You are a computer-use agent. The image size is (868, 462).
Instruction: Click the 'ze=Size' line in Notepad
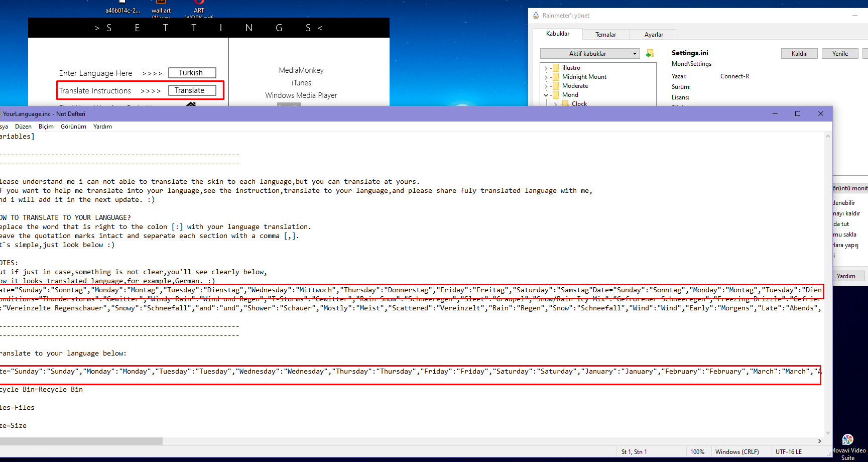[x=13, y=426]
